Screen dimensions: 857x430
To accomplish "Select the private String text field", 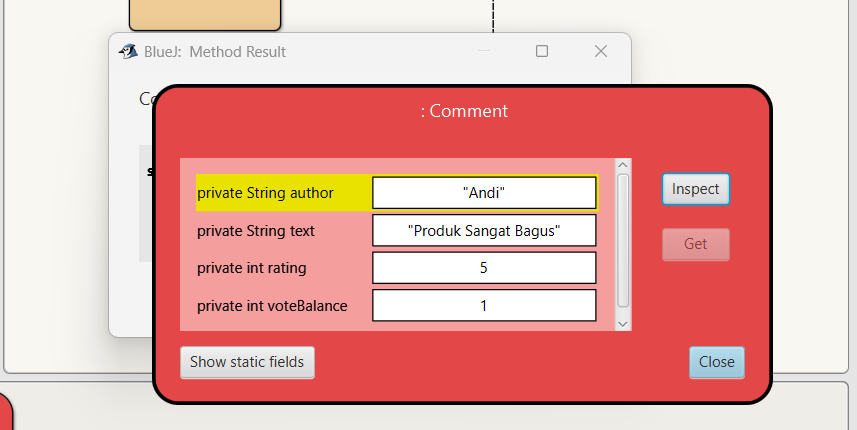I will (256, 231).
